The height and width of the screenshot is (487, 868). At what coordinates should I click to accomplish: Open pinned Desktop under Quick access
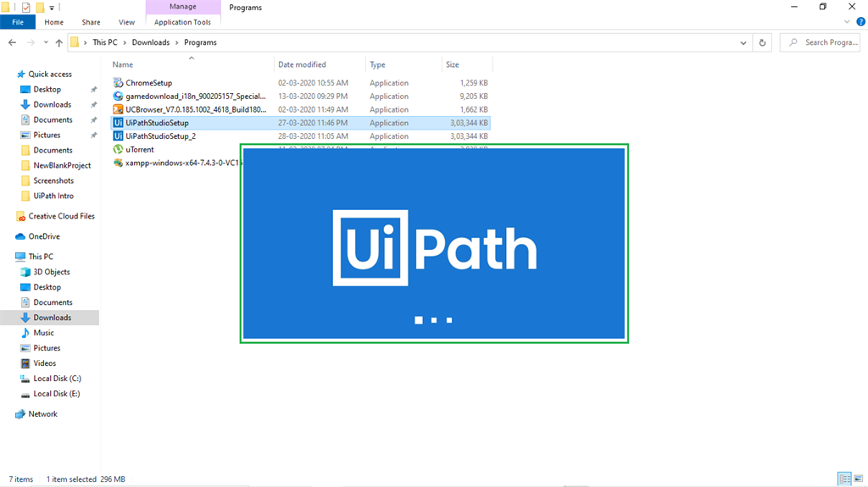(x=47, y=89)
